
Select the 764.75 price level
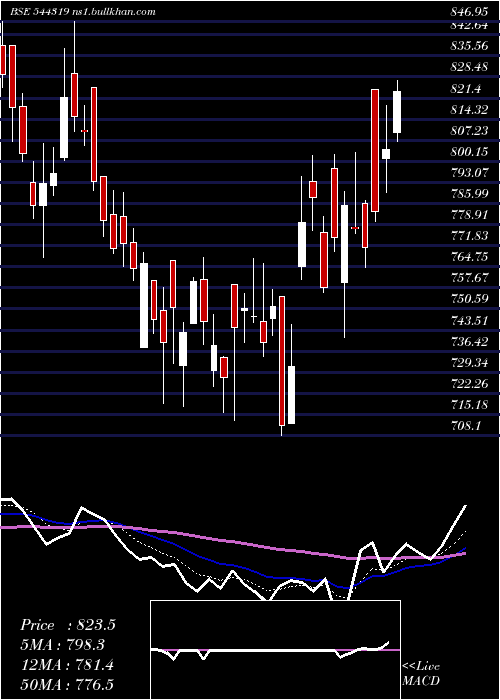[x=469, y=257]
